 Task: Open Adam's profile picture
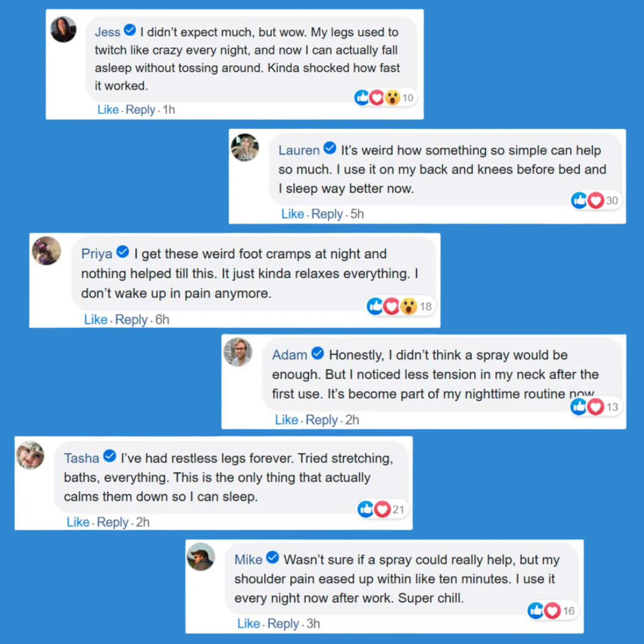tap(238, 352)
